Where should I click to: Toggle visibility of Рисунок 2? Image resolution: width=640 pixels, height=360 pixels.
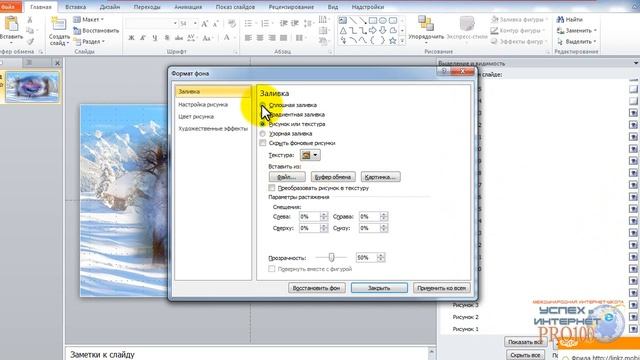pos(633,317)
